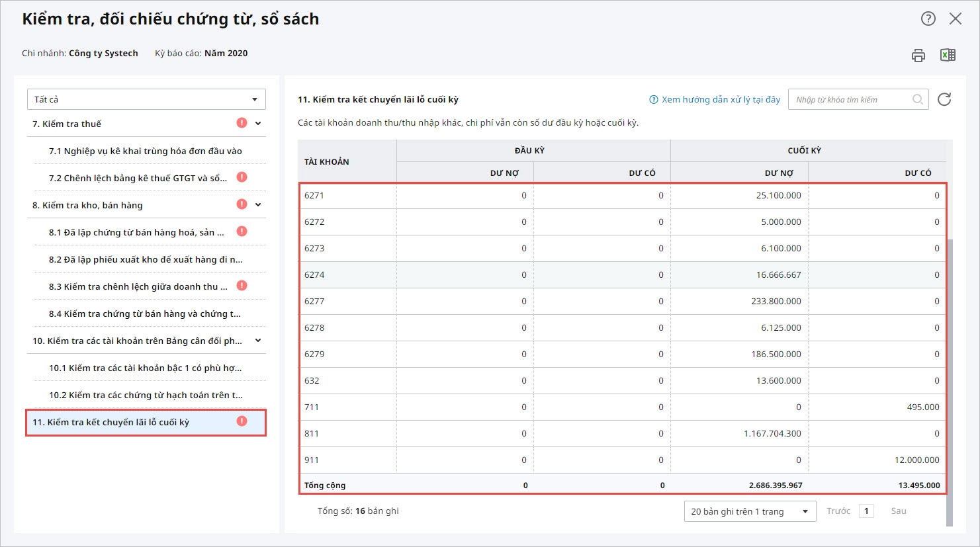980x547 pixels.
Task: Go to next page via Sau
Action: (898, 511)
